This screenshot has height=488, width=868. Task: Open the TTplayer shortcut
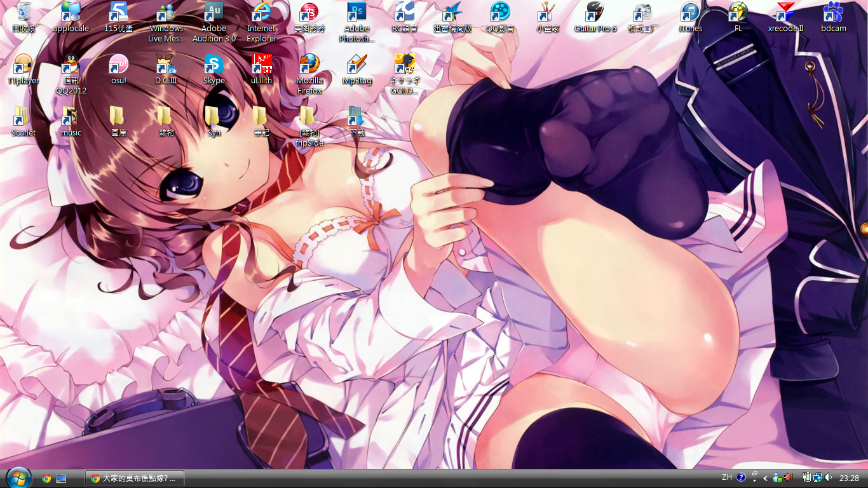(24, 69)
